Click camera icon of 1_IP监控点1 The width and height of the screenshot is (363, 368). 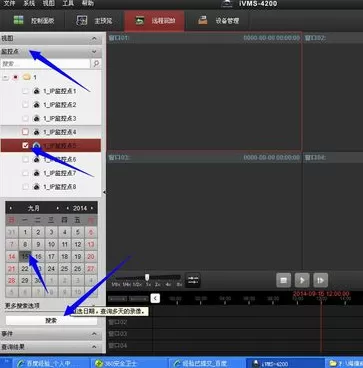tap(37, 91)
